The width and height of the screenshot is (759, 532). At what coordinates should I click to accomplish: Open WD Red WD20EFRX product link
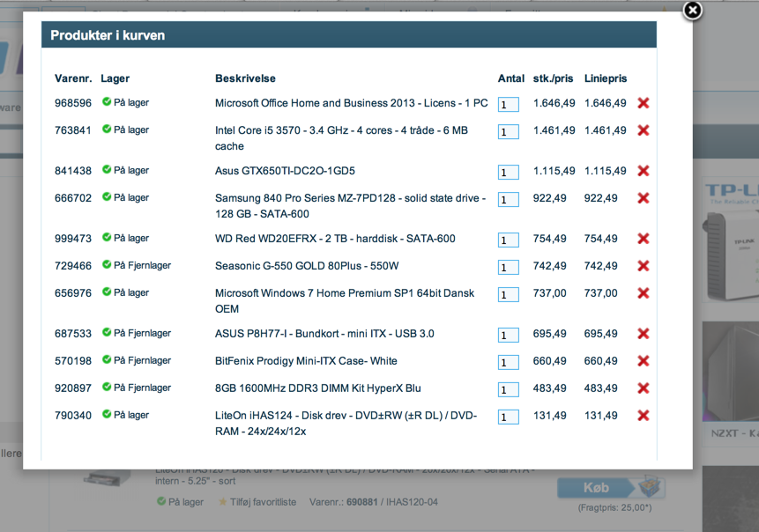tap(335, 239)
